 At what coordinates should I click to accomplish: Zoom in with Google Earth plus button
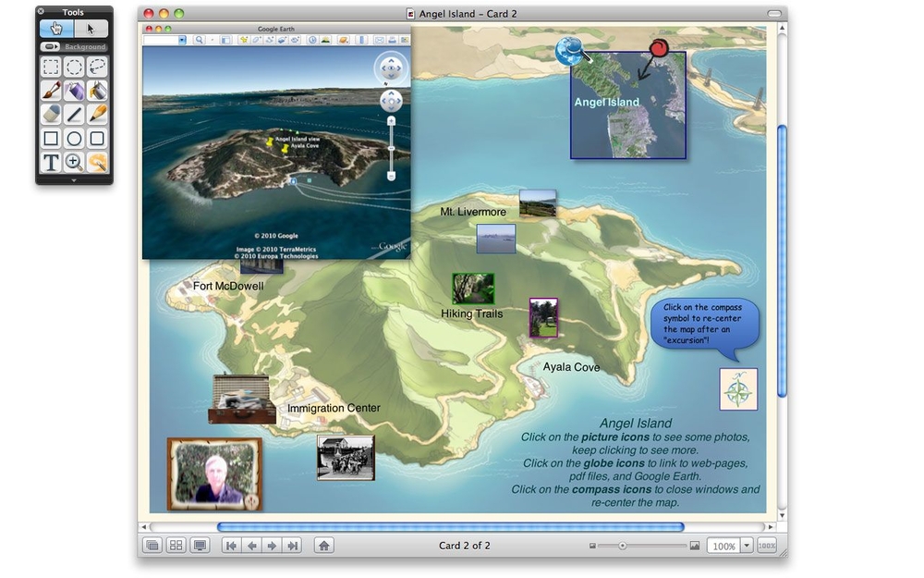pos(391,121)
